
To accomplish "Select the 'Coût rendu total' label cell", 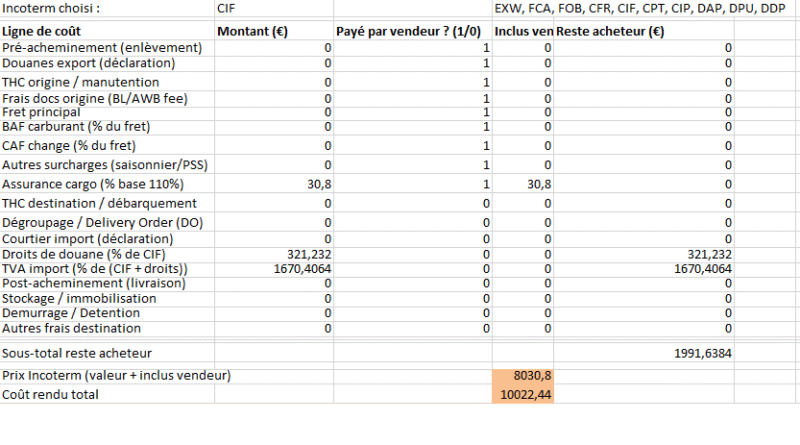I will click(107, 394).
